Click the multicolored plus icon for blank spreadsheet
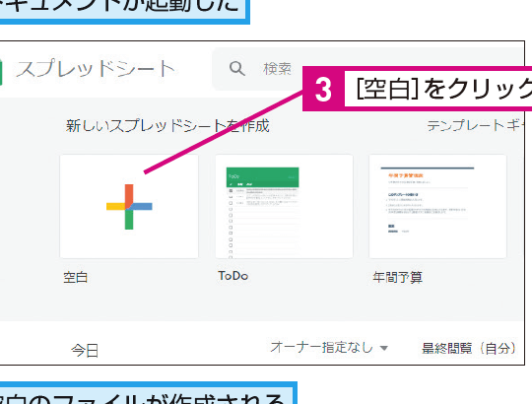Screen dimensions: 532x404 coord(129,207)
